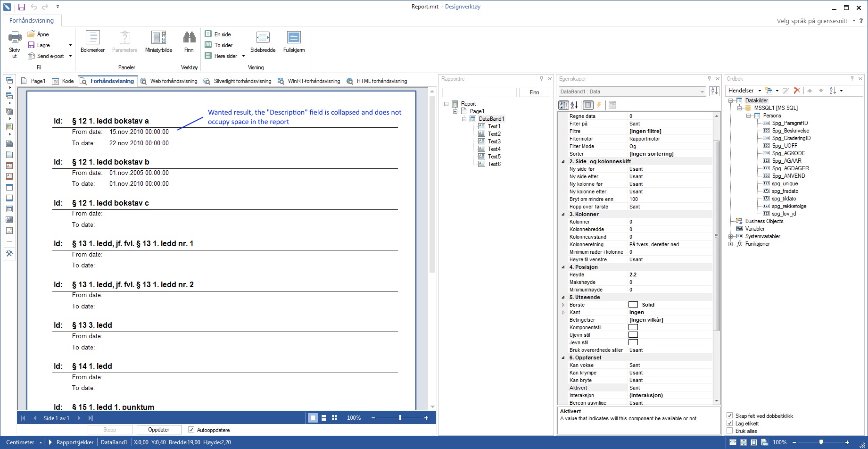Viewport: 868px width, 449px height.
Task: Adjust the preview zoom slider handle
Action: click(x=400, y=418)
